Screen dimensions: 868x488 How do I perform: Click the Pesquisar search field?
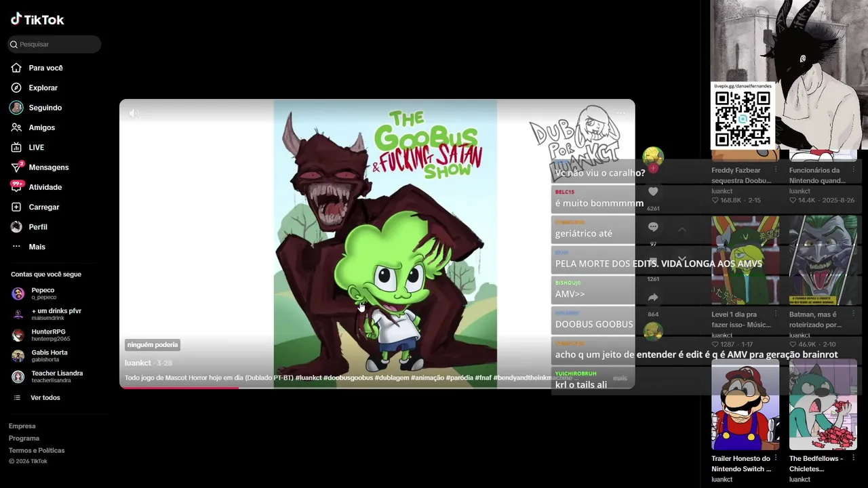54,44
